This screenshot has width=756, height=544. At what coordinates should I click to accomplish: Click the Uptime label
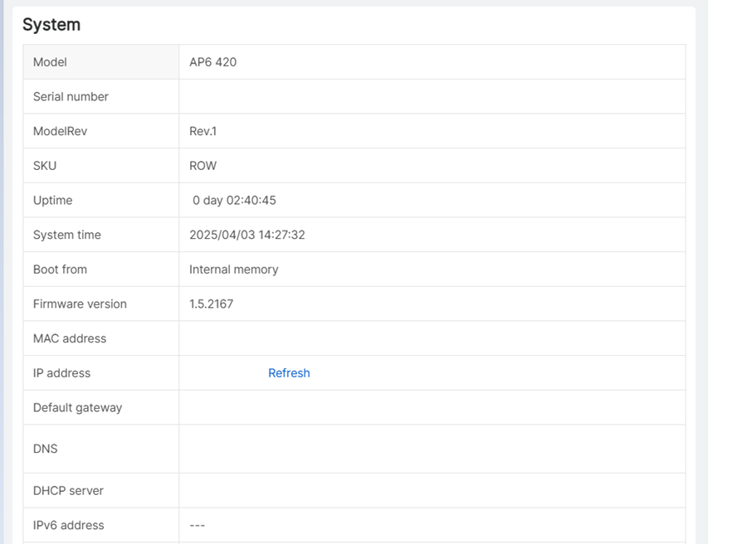point(52,201)
